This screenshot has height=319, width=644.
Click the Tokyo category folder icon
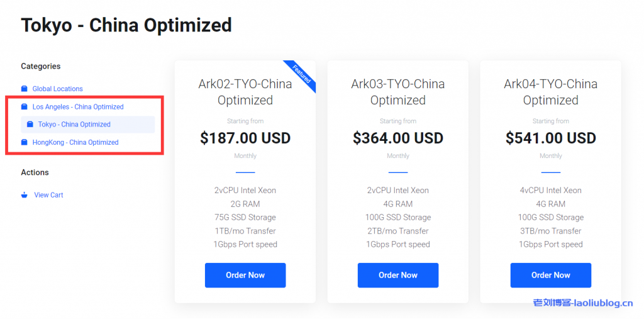coord(30,125)
